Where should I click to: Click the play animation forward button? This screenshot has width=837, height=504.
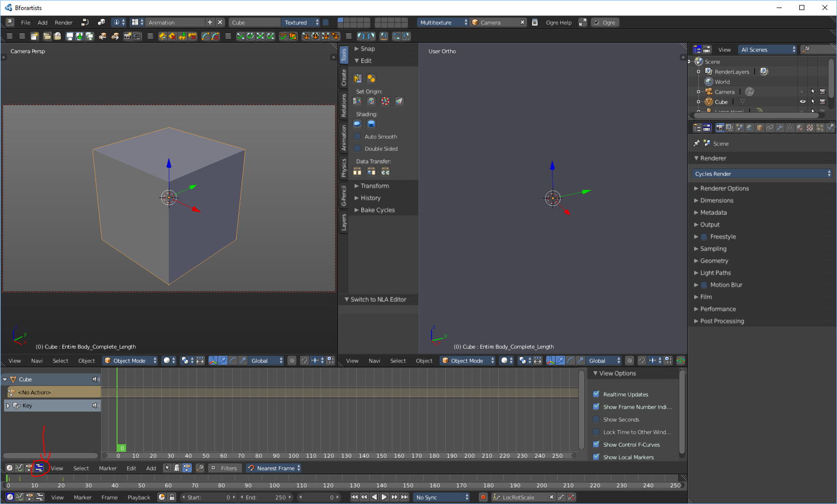click(x=384, y=497)
